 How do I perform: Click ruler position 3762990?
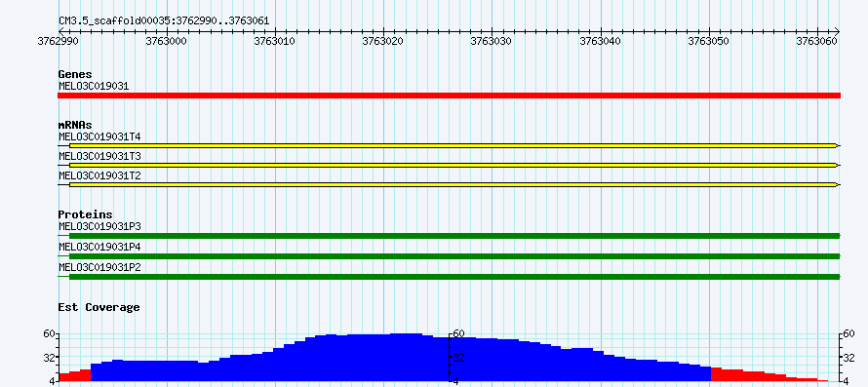click(59, 41)
